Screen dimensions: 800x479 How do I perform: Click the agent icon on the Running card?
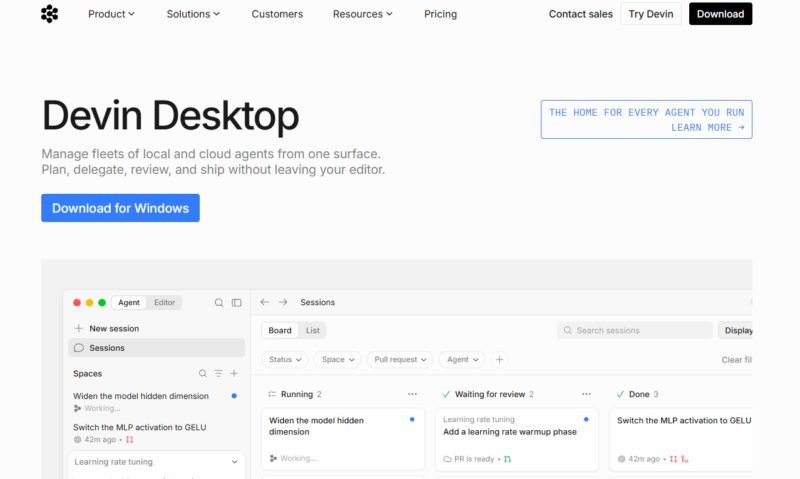[x=273, y=458]
